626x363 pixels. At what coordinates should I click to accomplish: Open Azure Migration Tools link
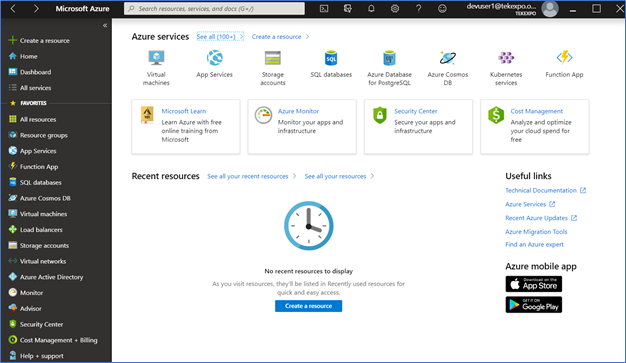click(x=536, y=232)
